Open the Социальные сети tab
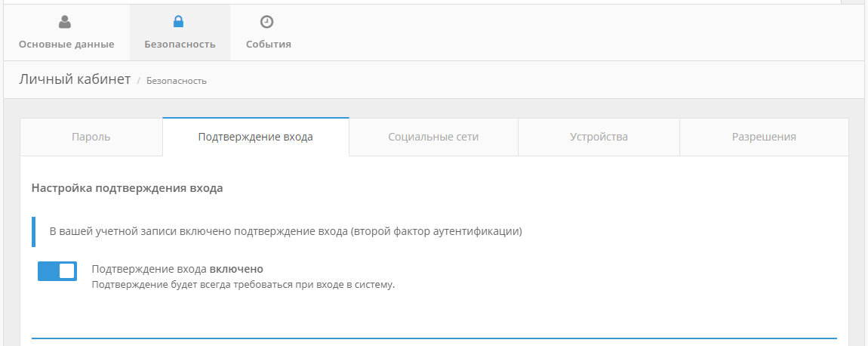 tap(433, 137)
